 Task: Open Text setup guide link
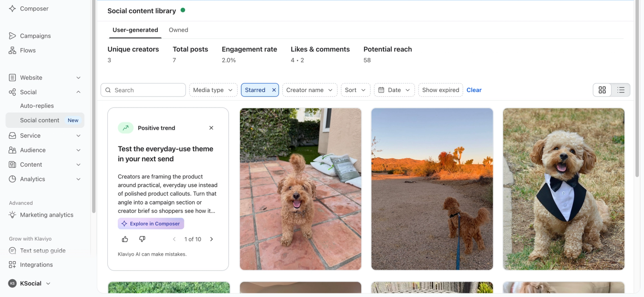43,250
